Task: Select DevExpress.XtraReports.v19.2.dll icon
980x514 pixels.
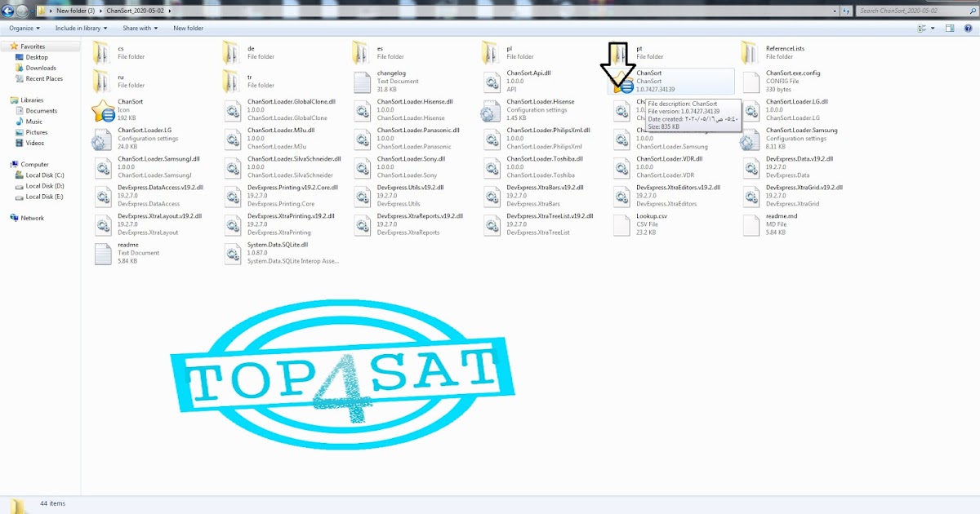Action: (x=362, y=224)
